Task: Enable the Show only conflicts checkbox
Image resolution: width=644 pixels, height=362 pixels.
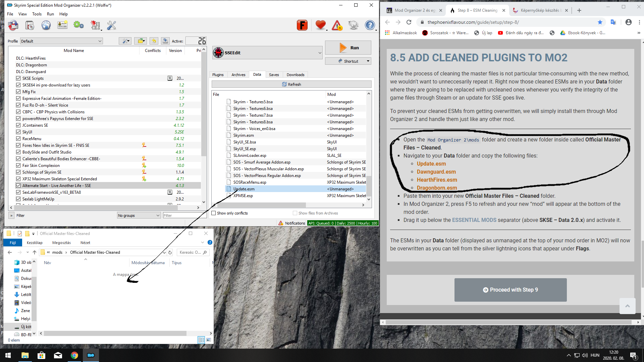Action: click(214, 213)
